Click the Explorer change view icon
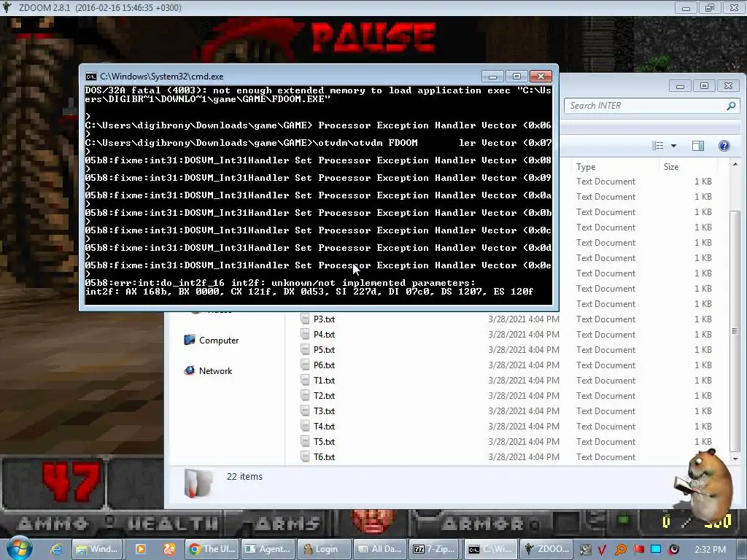747x560 pixels. 658,146
